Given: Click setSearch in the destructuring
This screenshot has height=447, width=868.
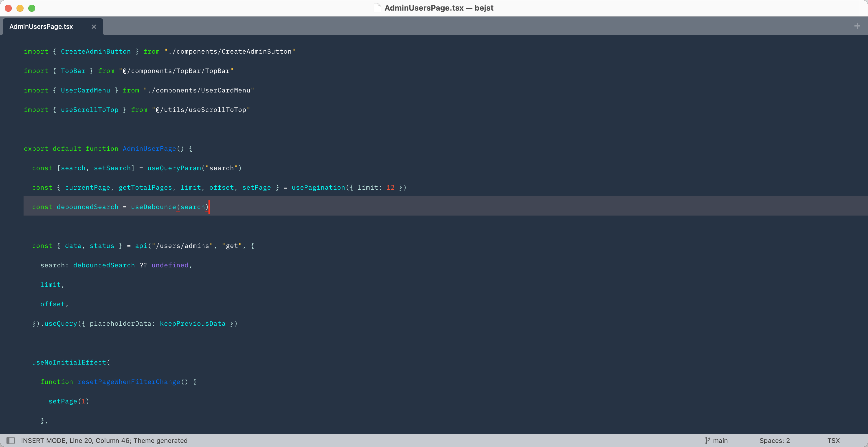Looking at the screenshot, I should point(112,168).
